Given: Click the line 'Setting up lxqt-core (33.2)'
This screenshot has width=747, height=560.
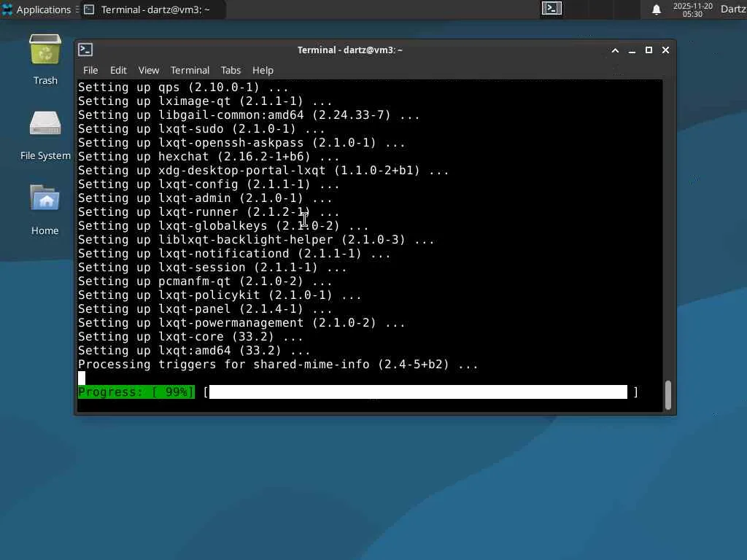Looking at the screenshot, I should click(x=190, y=335).
